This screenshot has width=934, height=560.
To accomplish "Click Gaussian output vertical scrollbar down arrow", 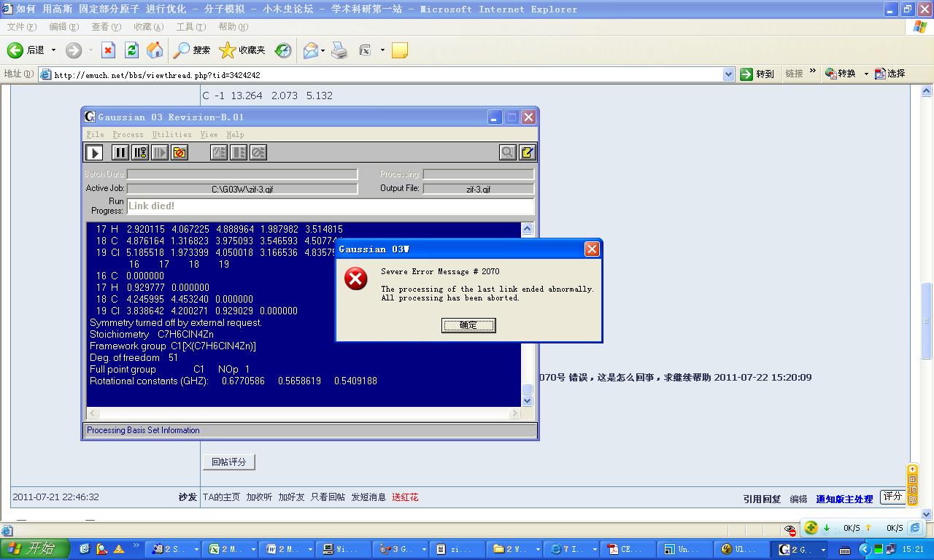I will [528, 400].
